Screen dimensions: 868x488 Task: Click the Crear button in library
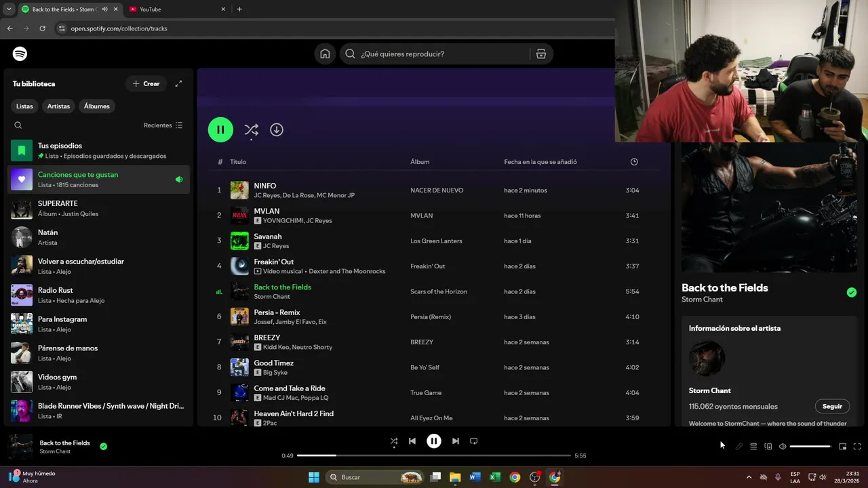146,83
